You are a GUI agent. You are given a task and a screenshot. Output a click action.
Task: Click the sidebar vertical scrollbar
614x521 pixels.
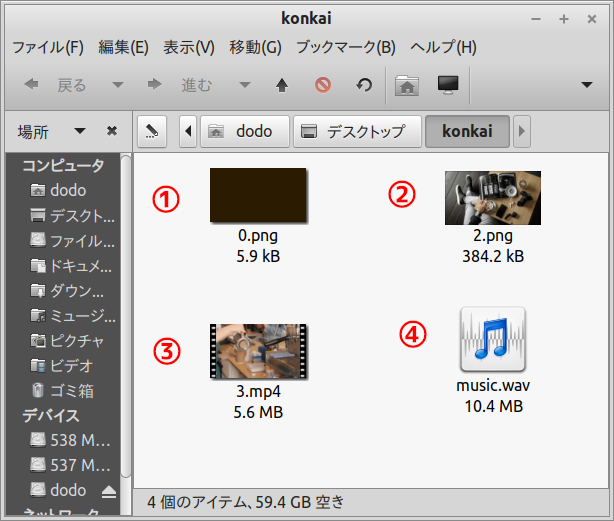(125, 300)
